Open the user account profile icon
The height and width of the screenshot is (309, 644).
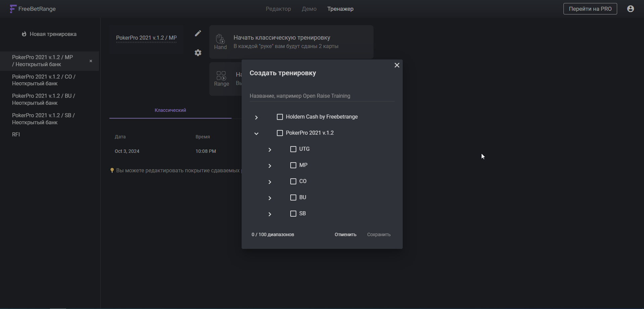pos(631,9)
